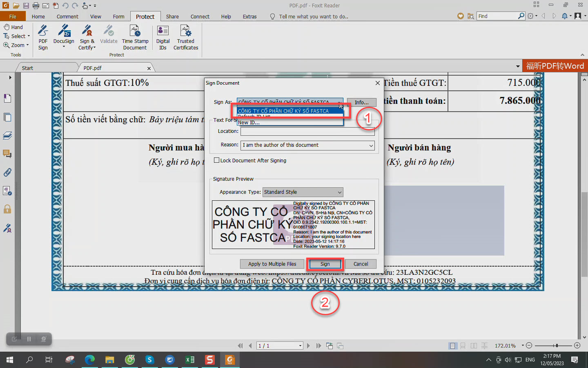Click the Location text field
Viewport: 588px width, 368px height.
click(307, 131)
